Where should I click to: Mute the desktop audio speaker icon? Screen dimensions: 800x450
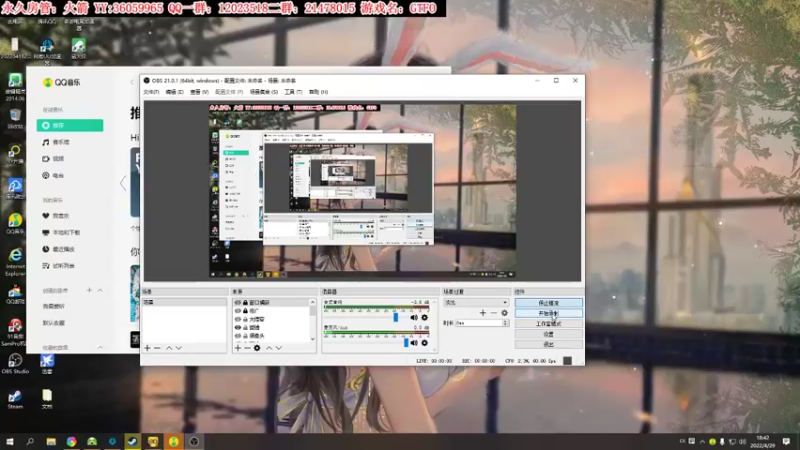pos(414,317)
